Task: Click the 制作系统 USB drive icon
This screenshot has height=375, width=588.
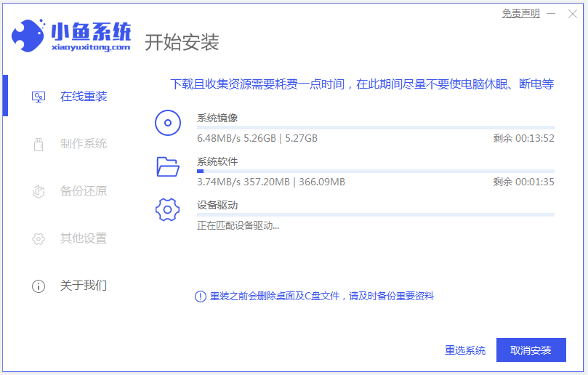Action: (39, 144)
